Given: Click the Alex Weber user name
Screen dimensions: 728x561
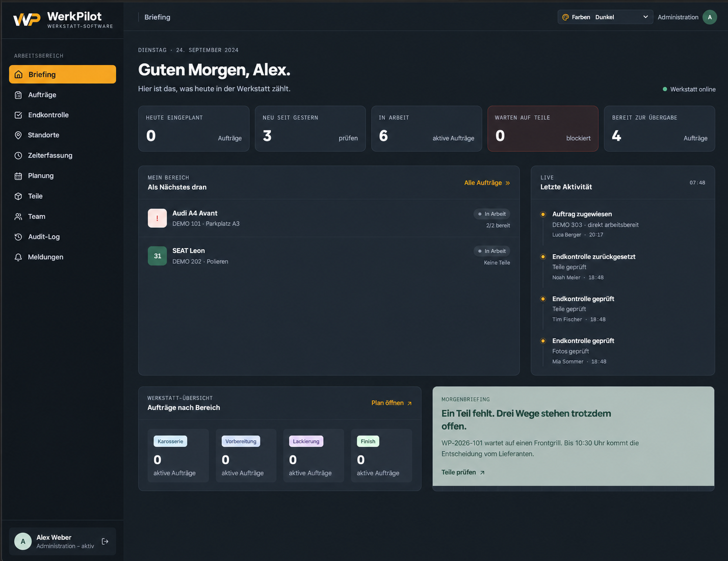Looking at the screenshot, I should [54, 537].
